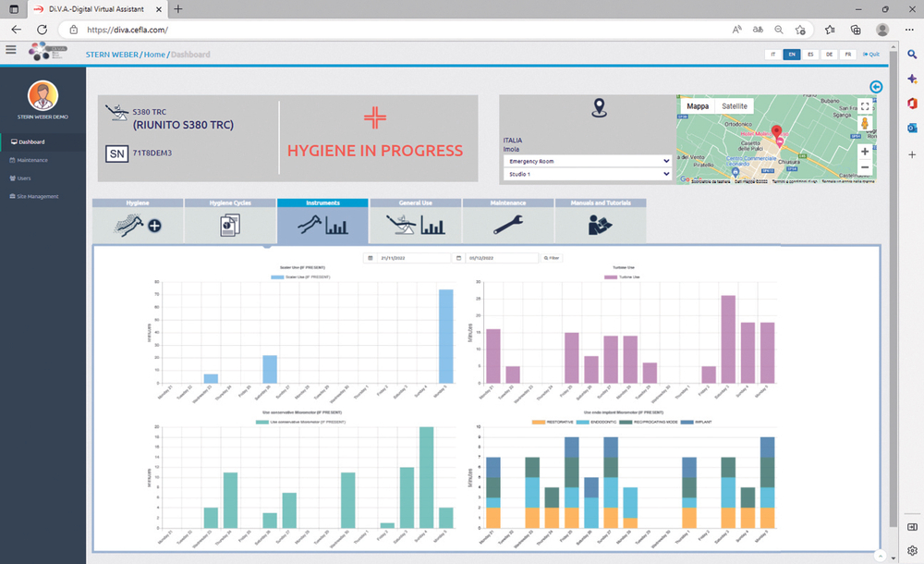Open Read Aloud icon in address bar
This screenshot has width=924, height=564.
pyautogui.click(x=736, y=30)
